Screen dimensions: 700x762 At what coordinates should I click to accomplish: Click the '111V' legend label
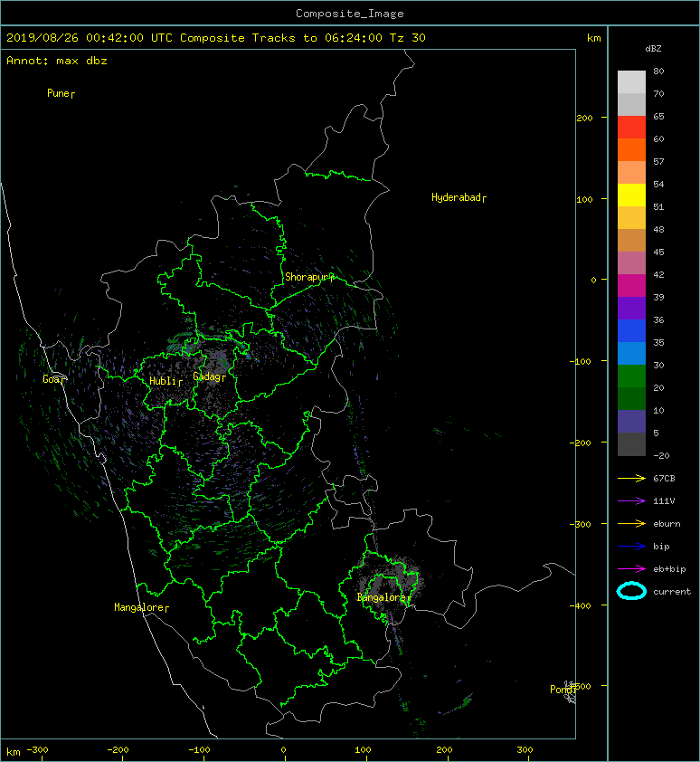[664, 501]
